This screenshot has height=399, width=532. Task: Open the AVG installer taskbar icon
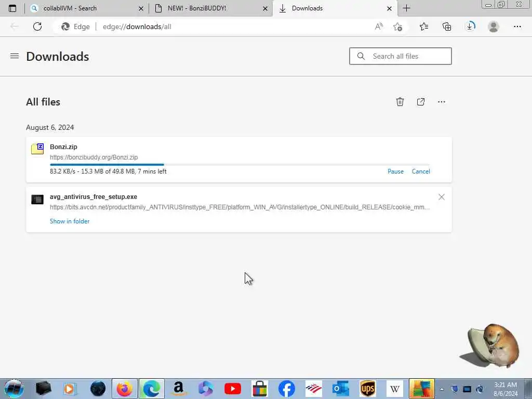coord(422,389)
